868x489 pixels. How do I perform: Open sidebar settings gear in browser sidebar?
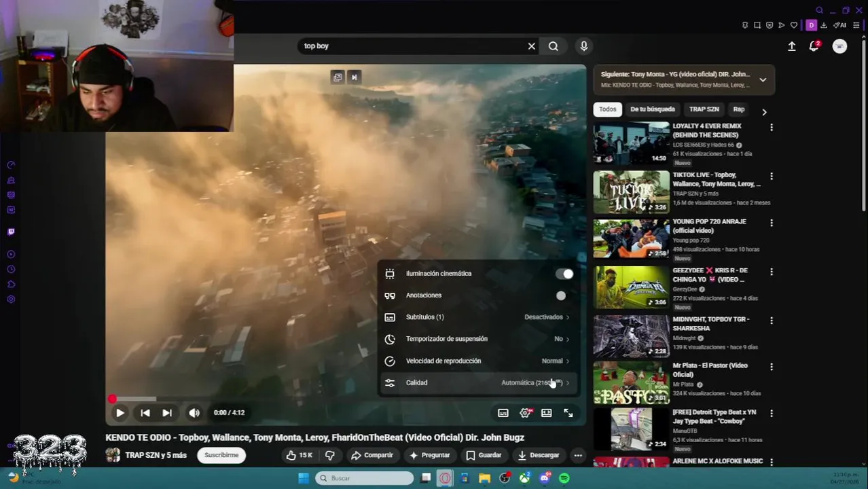tap(11, 299)
